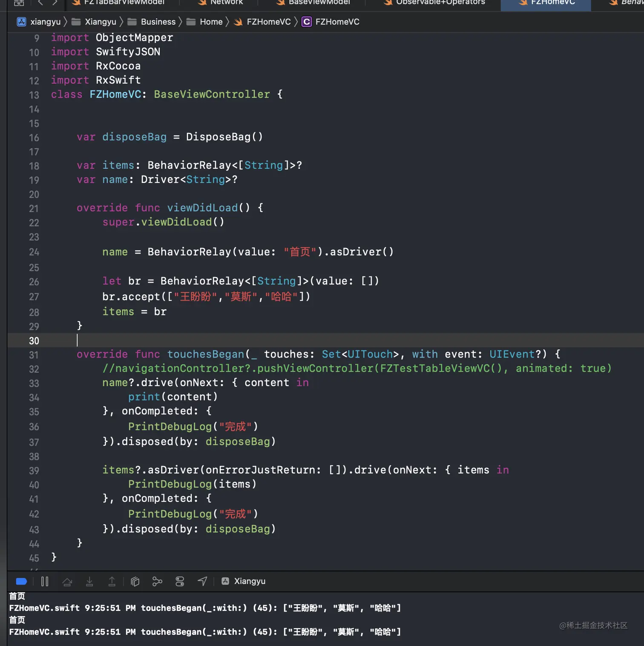Open the Environment Overrides switches icon
Screen dimensions: 644x646
(180, 581)
